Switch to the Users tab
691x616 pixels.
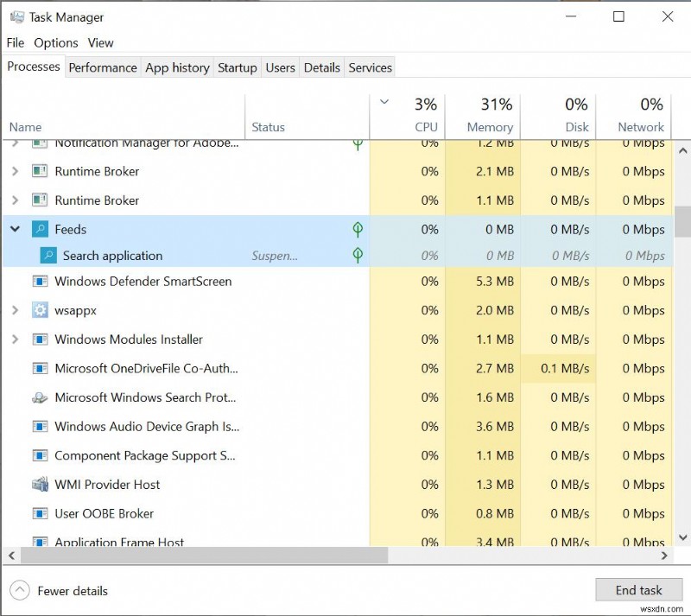(x=280, y=67)
